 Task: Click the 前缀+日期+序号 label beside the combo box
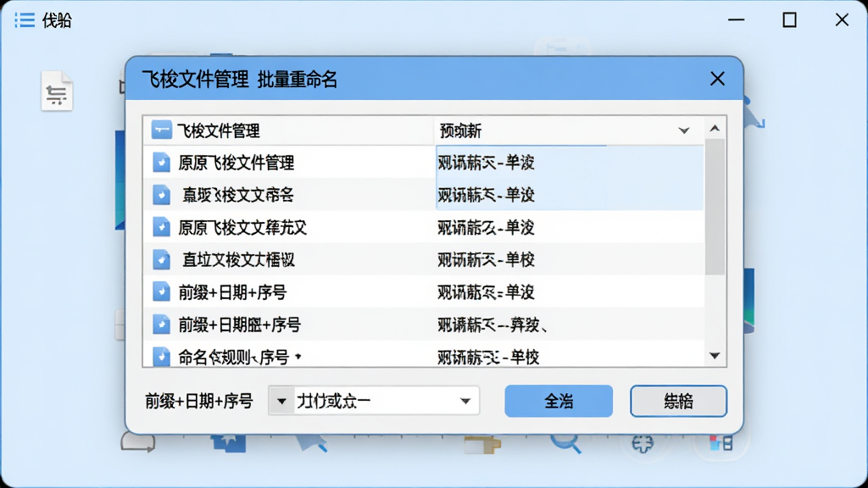(x=199, y=401)
